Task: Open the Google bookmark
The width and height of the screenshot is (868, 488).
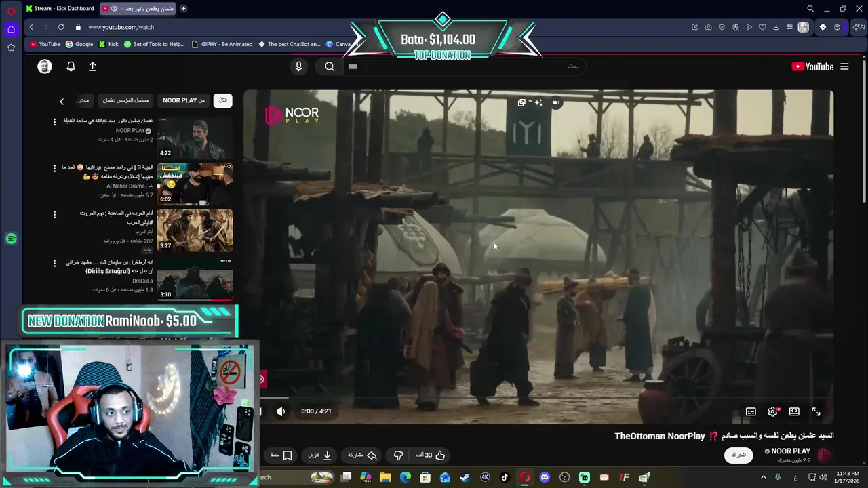Action: coord(79,44)
